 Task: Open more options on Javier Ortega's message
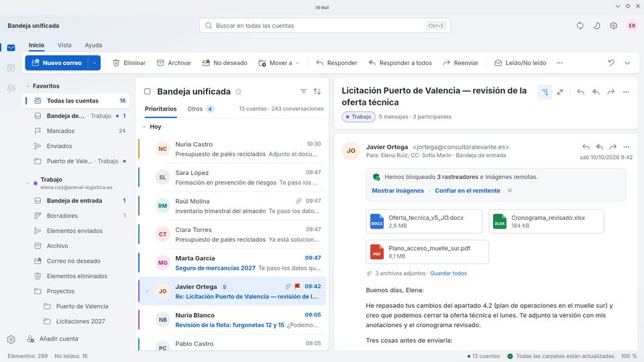(x=627, y=147)
